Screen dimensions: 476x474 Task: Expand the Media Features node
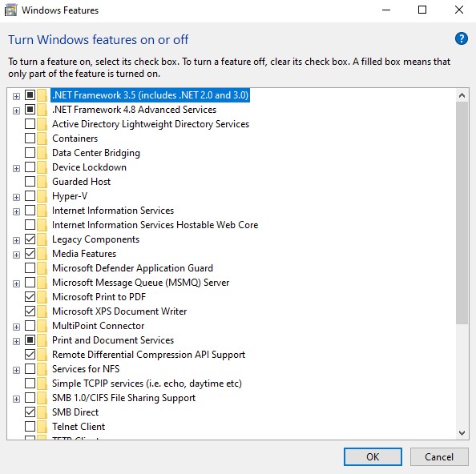point(16,255)
